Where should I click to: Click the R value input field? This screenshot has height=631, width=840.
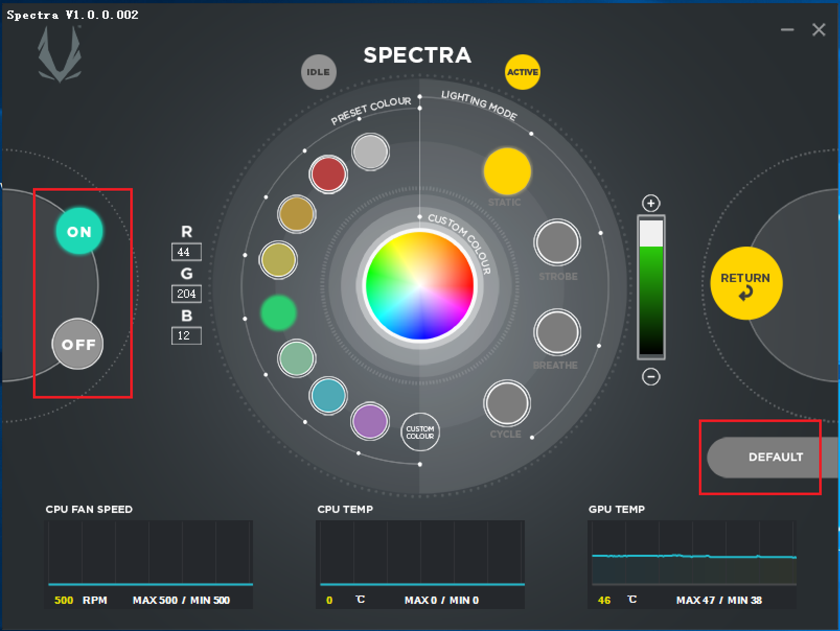click(187, 252)
